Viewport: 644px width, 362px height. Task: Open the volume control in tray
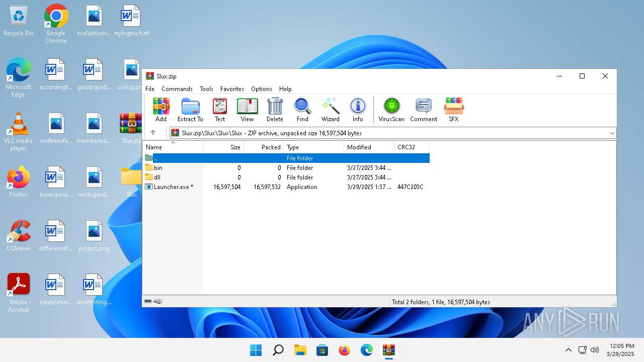pyautogui.click(x=595, y=350)
